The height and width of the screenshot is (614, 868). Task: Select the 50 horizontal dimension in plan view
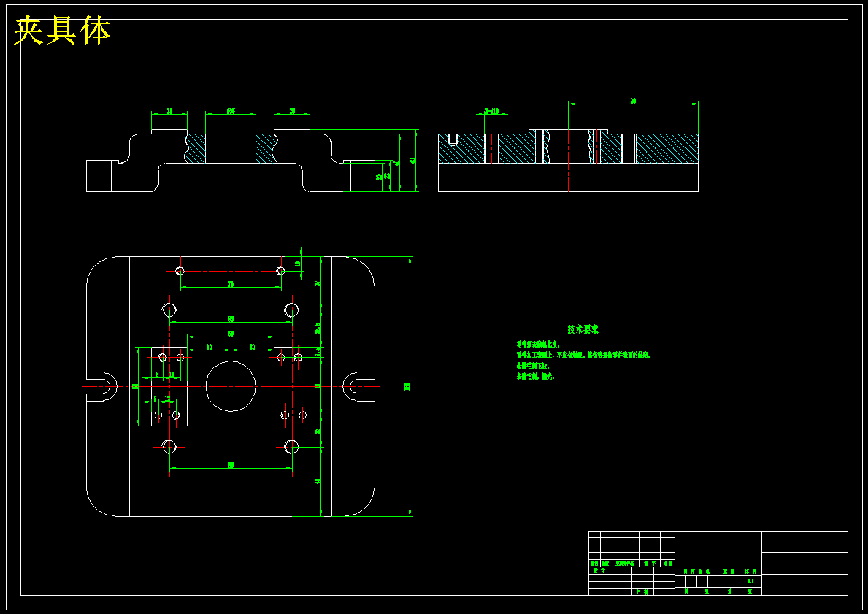coord(231,334)
